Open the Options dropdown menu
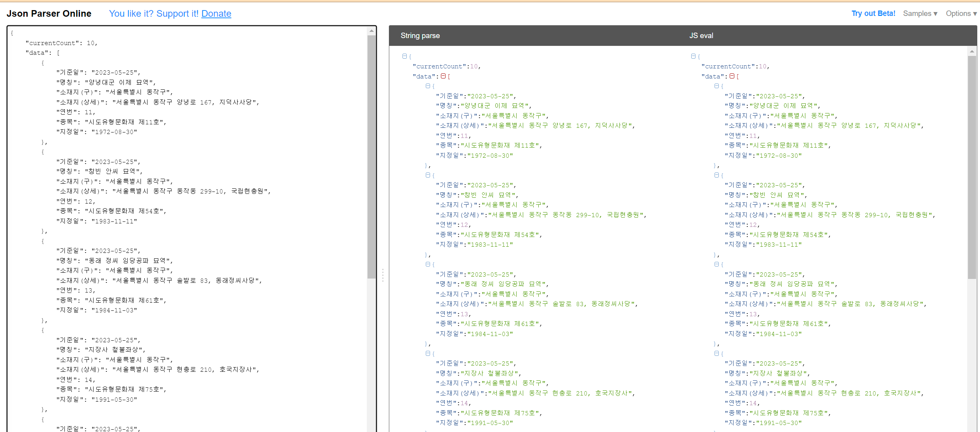 (961, 14)
